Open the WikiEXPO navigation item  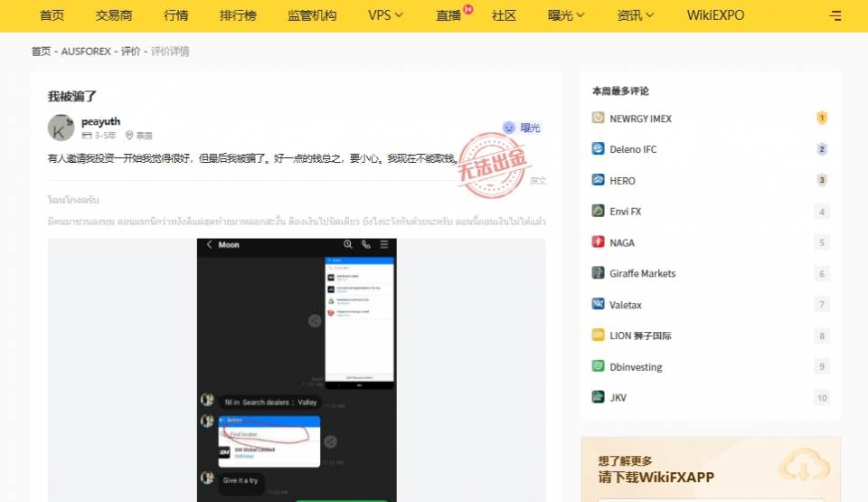pyautogui.click(x=715, y=15)
